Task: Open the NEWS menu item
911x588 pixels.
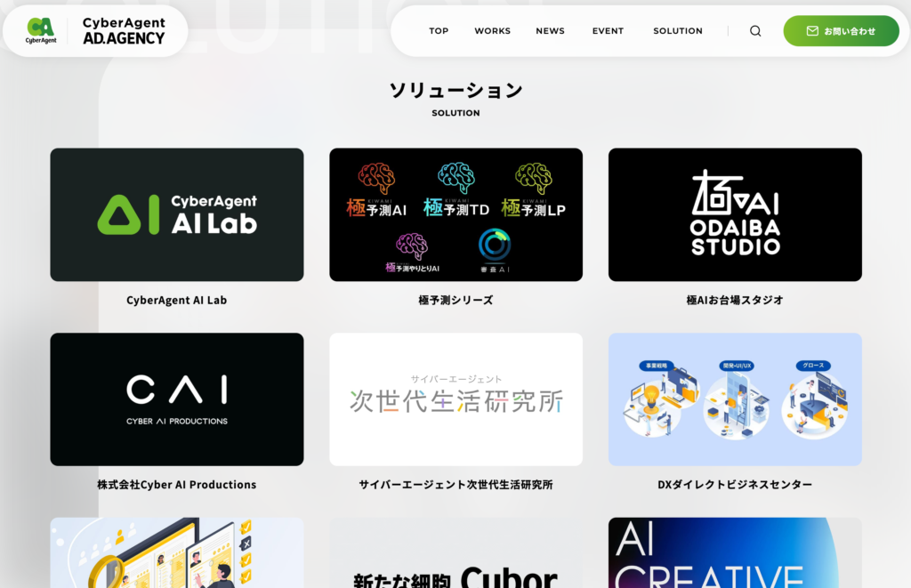Action: [550, 31]
